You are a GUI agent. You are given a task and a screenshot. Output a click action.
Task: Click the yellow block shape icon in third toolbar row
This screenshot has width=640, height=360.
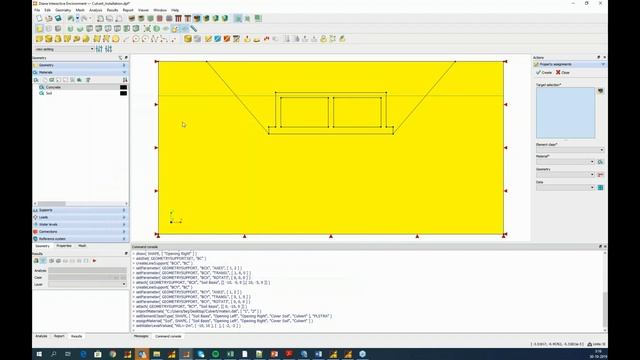[39, 39]
